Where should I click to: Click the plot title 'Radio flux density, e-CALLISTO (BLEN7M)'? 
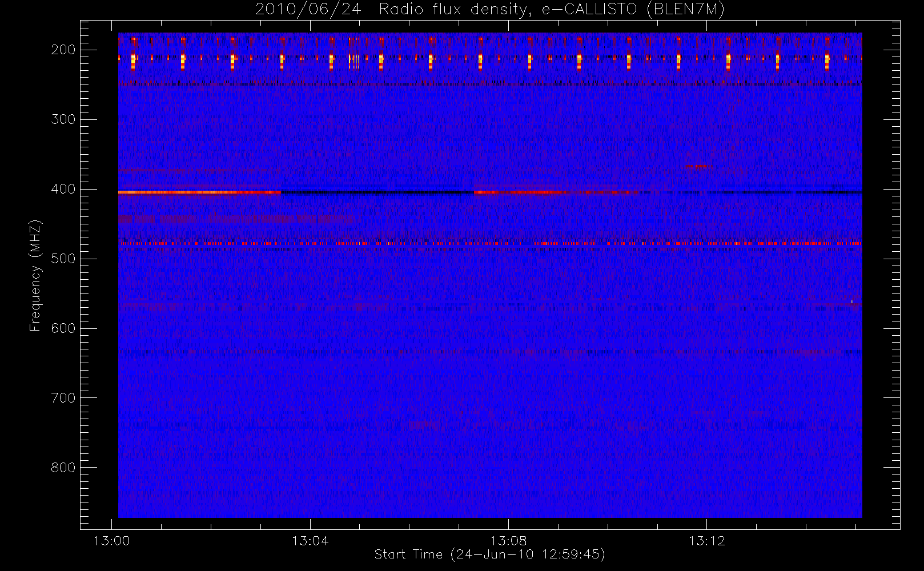(552, 10)
